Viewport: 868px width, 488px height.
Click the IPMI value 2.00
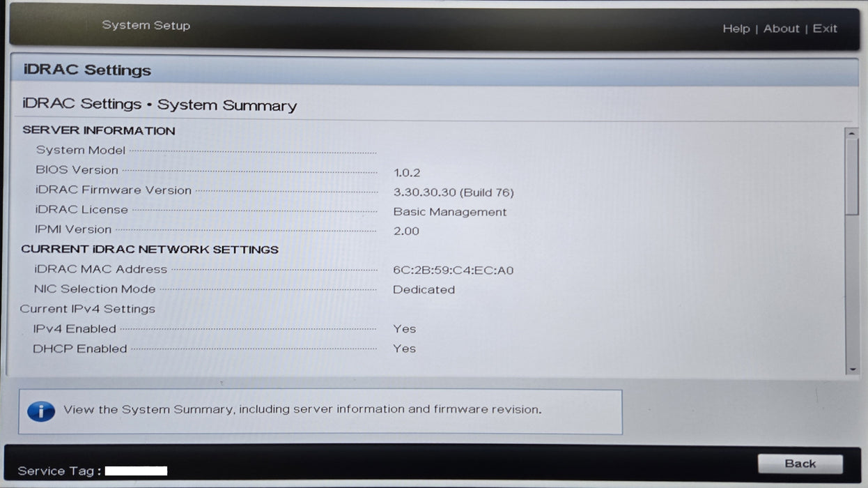tap(406, 231)
